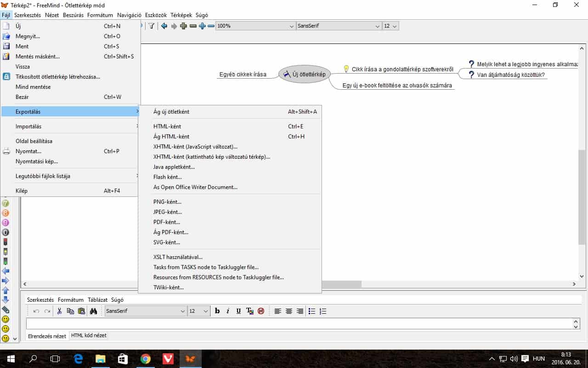The height and width of the screenshot is (368, 588).
Task: Add the blue right arrow icon
Action: tap(6, 281)
